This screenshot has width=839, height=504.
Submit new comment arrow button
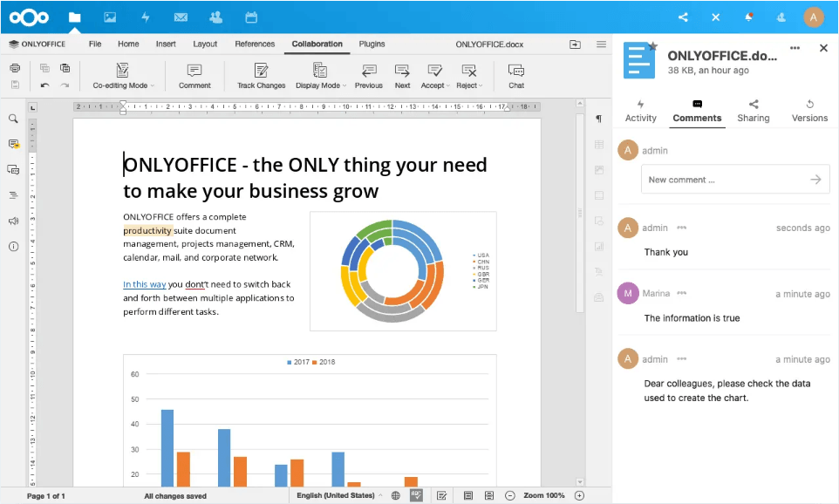click(815, 180)
